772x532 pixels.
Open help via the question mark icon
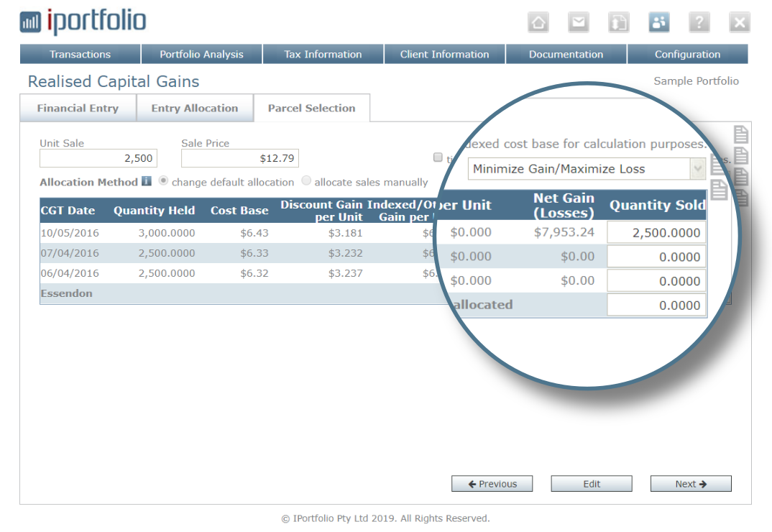coord(699,23)
